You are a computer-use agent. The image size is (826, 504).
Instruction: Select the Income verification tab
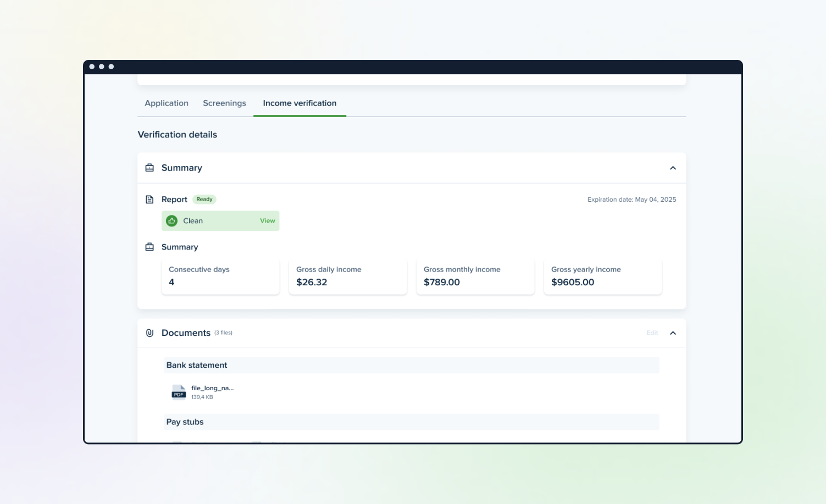pyautogui.click(x=300, y=103)
